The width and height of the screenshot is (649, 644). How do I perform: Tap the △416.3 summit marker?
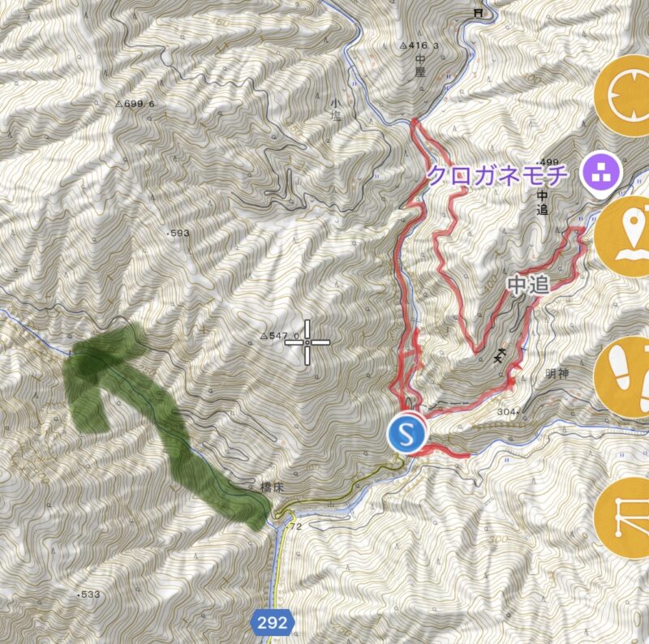pos(419,46)
